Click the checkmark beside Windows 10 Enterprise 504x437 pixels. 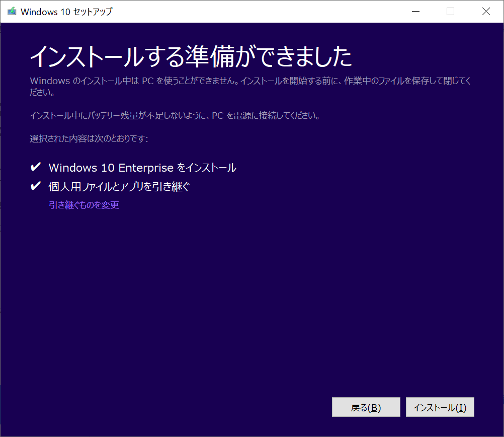pyautogui.click(x=35, y=167)
